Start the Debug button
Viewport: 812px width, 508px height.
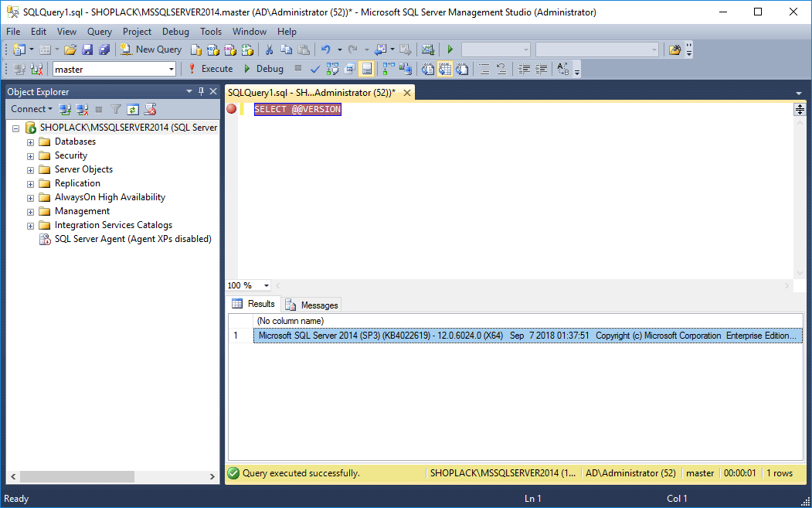pyautogui.click(x=264, y=69)
